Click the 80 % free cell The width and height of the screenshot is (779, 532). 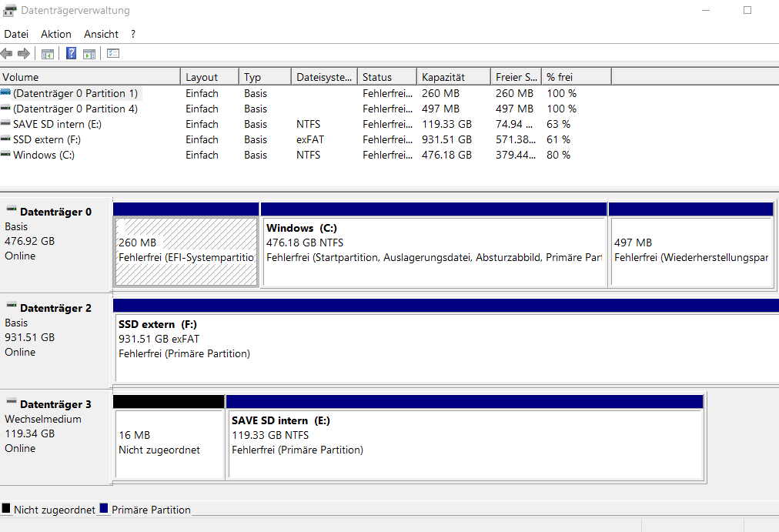pyautogui.click(x=558, y=155)
